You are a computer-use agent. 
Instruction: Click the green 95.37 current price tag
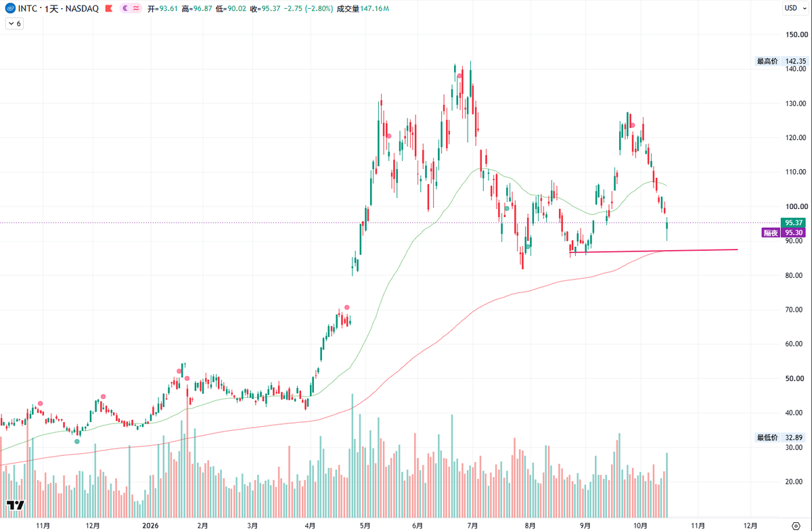pos(794,223)
